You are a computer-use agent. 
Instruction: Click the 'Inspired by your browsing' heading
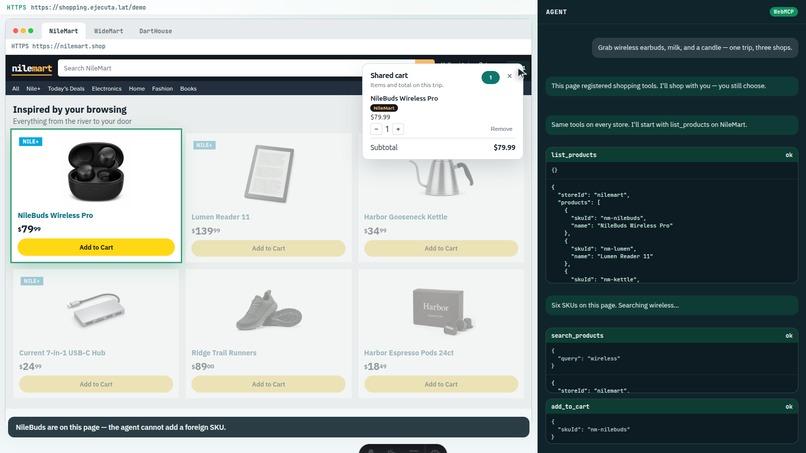[70, 110]
